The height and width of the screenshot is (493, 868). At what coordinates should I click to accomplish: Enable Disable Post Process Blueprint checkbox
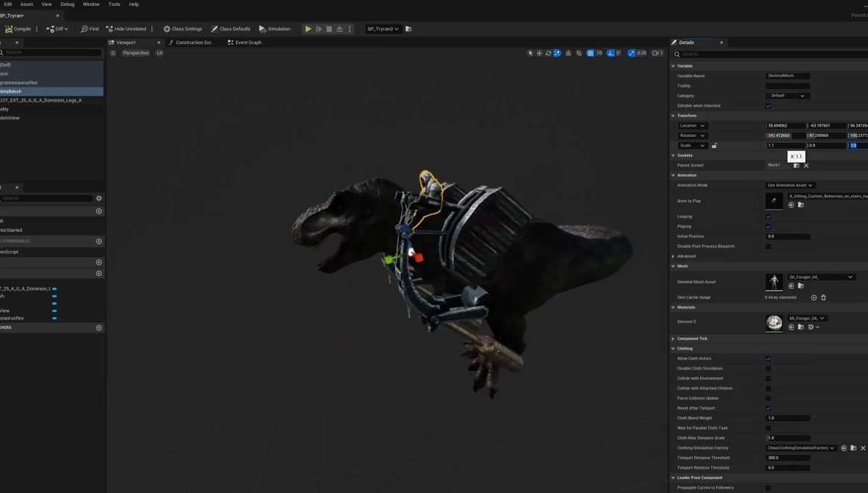[x=769, y=246]
